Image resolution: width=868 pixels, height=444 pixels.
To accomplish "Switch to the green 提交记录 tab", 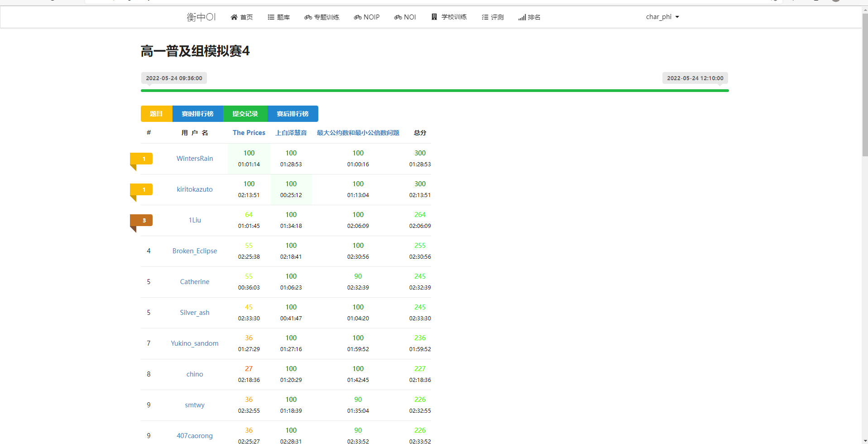I will coord(245,114).
